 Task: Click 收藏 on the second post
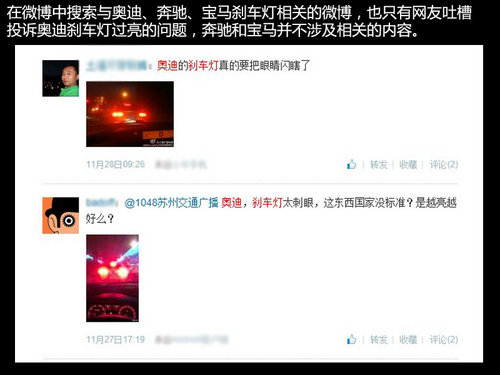(x=408, y=339)
